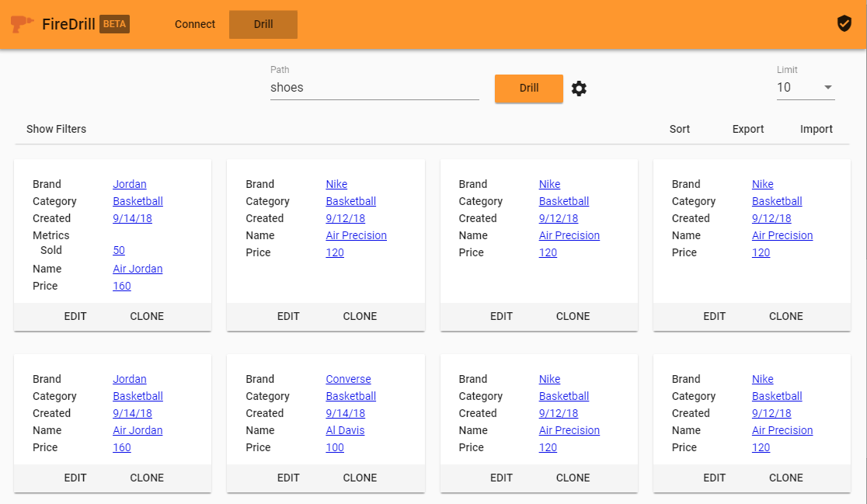The width and height of the screenshot is (867, 504).
Task: Click Import in the toolbar
Action: [x=817, y=129]
